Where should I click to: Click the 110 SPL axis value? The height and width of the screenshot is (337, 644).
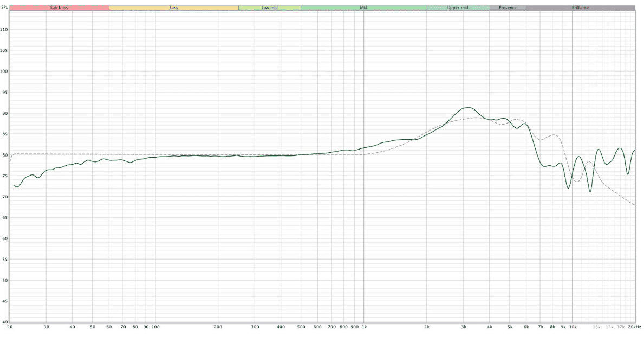[4, 30]
